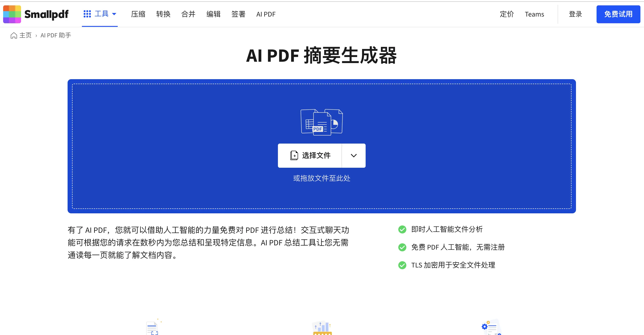Click the bar chart illustration at bottom center
The height and width of the screenshot is (335, 644).
click(x=322, y=328)
